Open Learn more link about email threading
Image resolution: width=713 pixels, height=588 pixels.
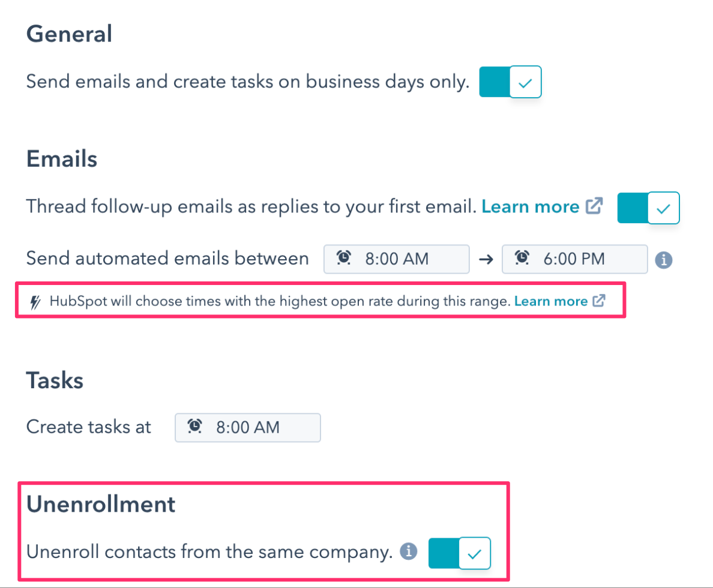click(x=531, y=207)
